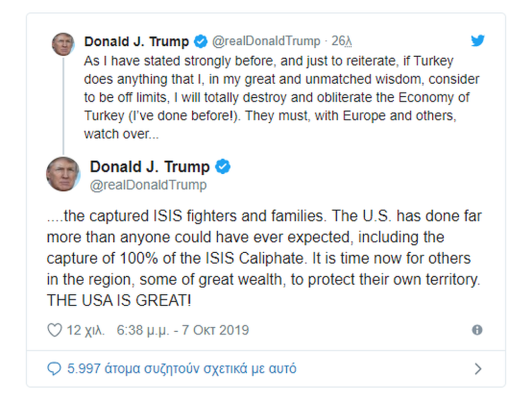Open the small profile avatar of the parent tweet

[63, 44]
